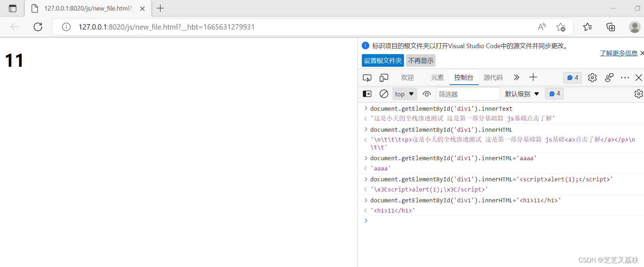Image resolution: width=644 pixels, height=267 pixels.
Task: Open Collections panel
Action: coord(611,27)
